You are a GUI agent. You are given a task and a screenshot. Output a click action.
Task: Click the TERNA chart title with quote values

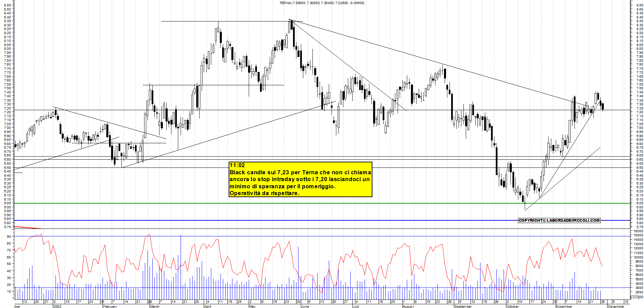322,3
